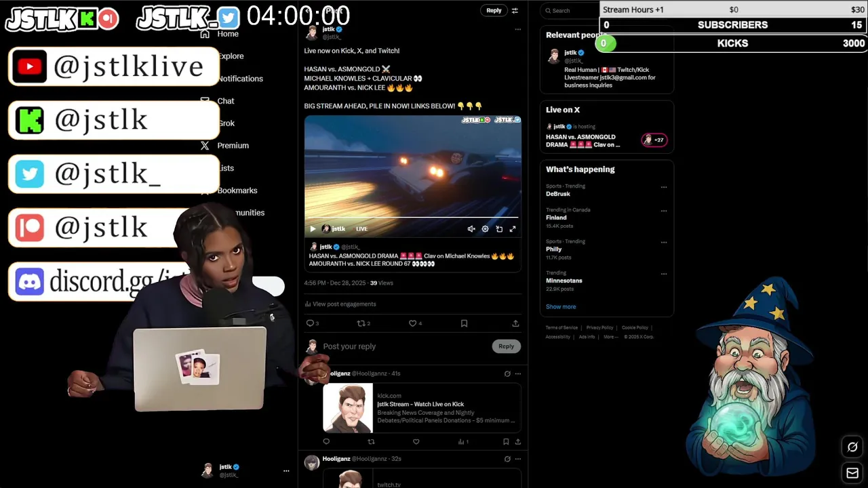The height and width of the screenshot is (488, 868).
Task: Share the main jstlk post
Action: click(x=515, y=323)
